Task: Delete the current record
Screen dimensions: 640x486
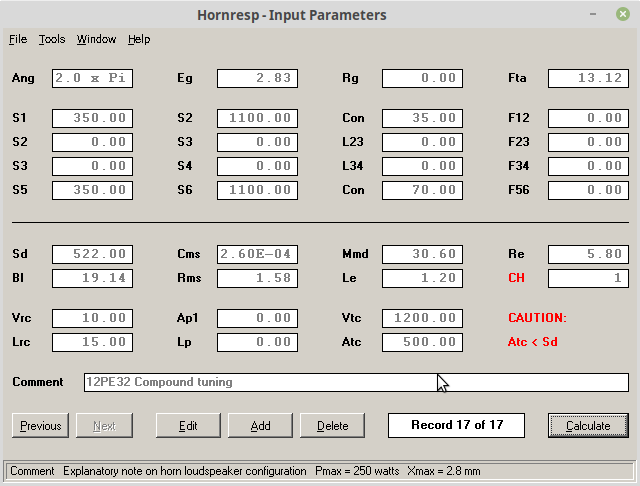Action: click(333, 426)
